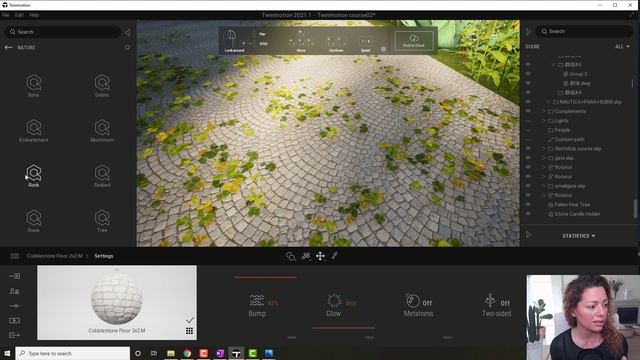The height and width of the screenshot is (360, 640).
Task: Click the Cobblestone Floor material thumbnail
Action: (x=117, y=302)
